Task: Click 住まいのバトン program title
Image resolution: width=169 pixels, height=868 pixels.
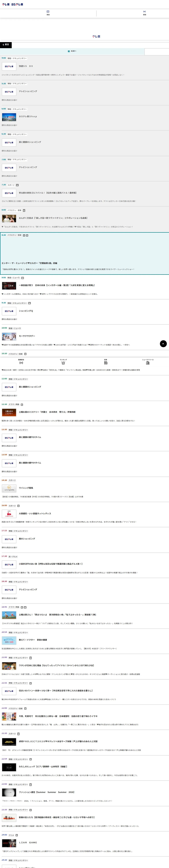Action: [56, 691]
